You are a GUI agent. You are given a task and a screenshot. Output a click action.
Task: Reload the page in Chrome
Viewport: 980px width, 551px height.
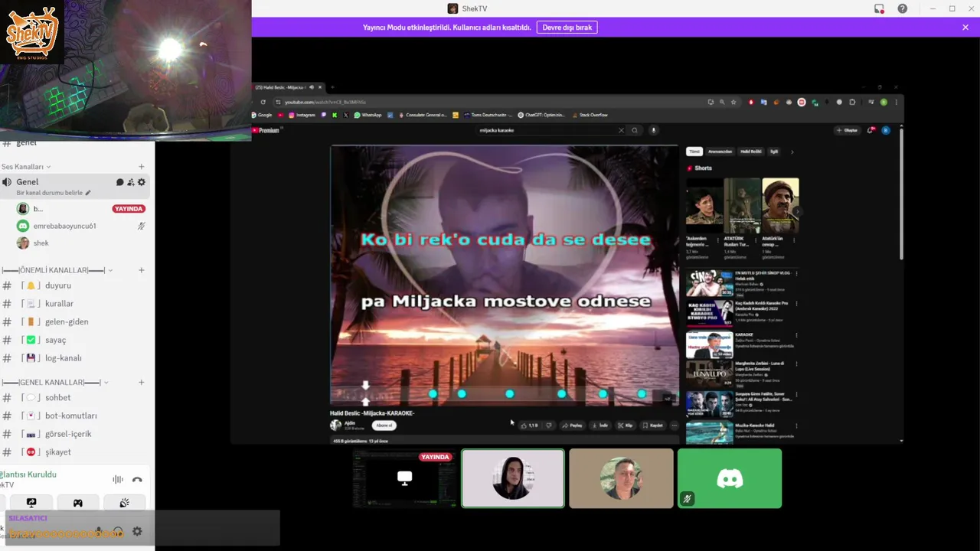click(263, 102)
